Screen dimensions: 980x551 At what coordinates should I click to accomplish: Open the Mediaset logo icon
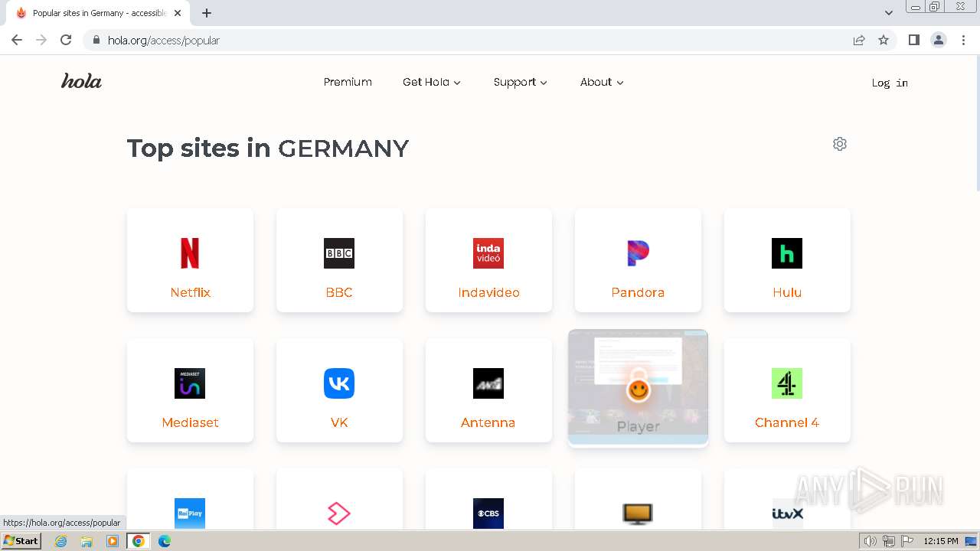tap(190, 383)
